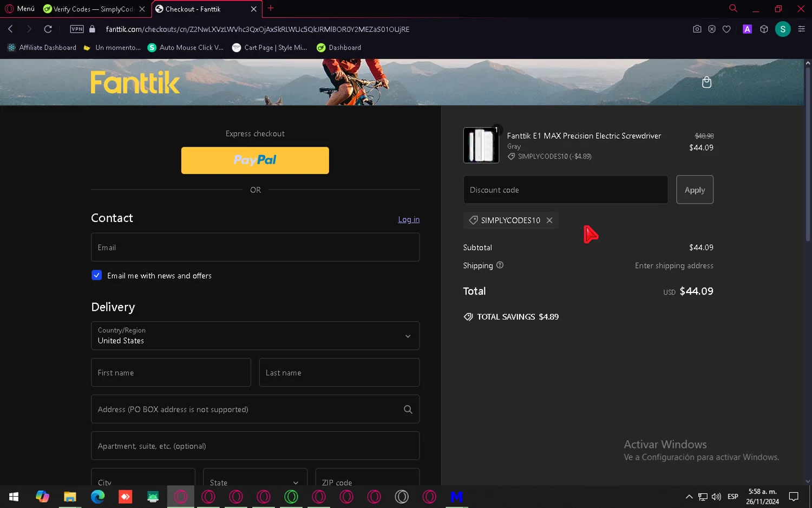
Task: Toggle the VPN badge in address bar
Action: coord(77,29)
